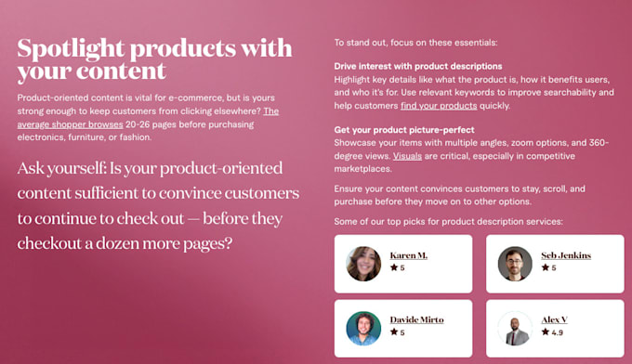Open 'The average shopper browses' link

[x=70, y=124]
